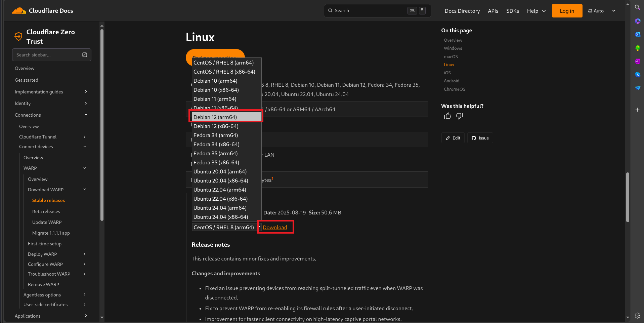This screenshot has height=323, width=644.
Task: Click the Cloudflare Zero Trust shield icon
Action: coord(18,36)
